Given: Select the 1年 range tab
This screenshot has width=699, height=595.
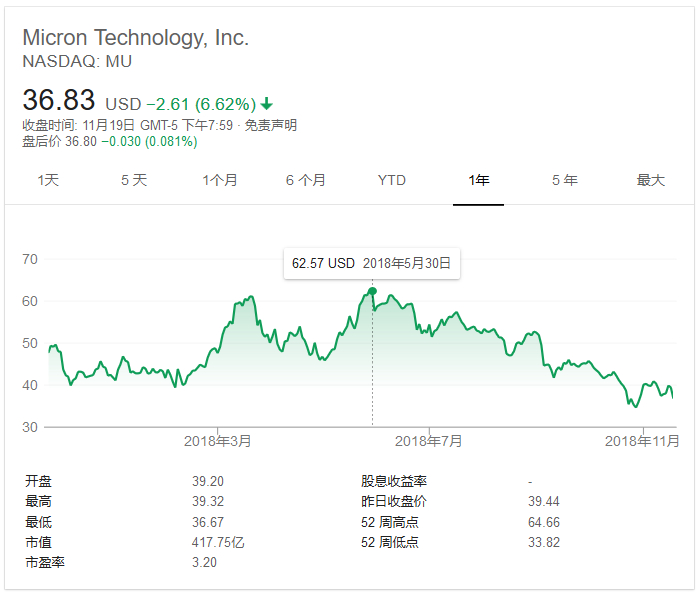Looking at the screenshot, I should point(478,180).
